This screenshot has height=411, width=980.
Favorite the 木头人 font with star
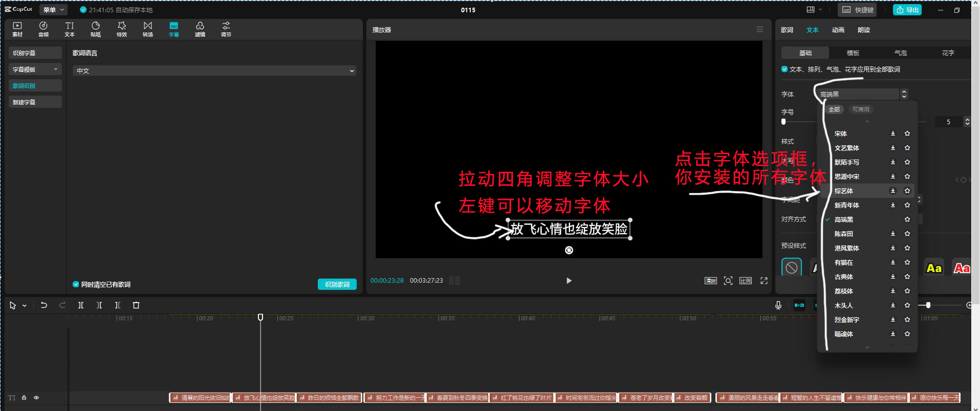pos(907,305)
